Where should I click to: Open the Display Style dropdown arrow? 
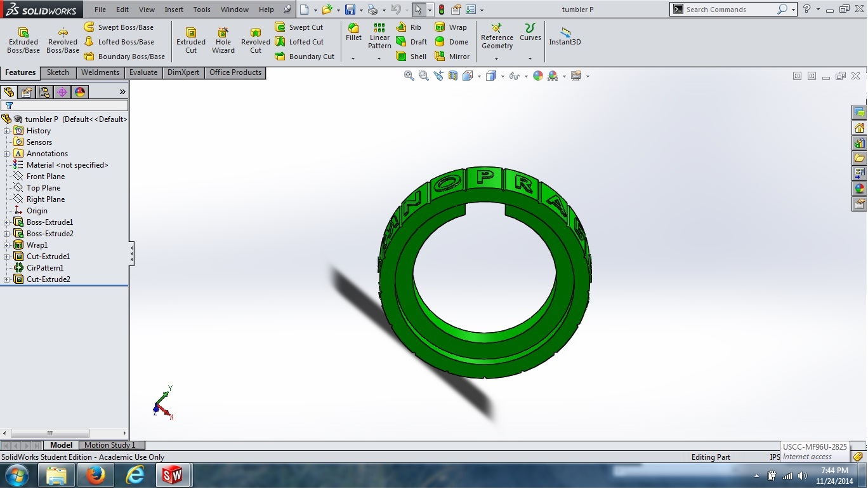pyautogui.click(x=503, y=76)
